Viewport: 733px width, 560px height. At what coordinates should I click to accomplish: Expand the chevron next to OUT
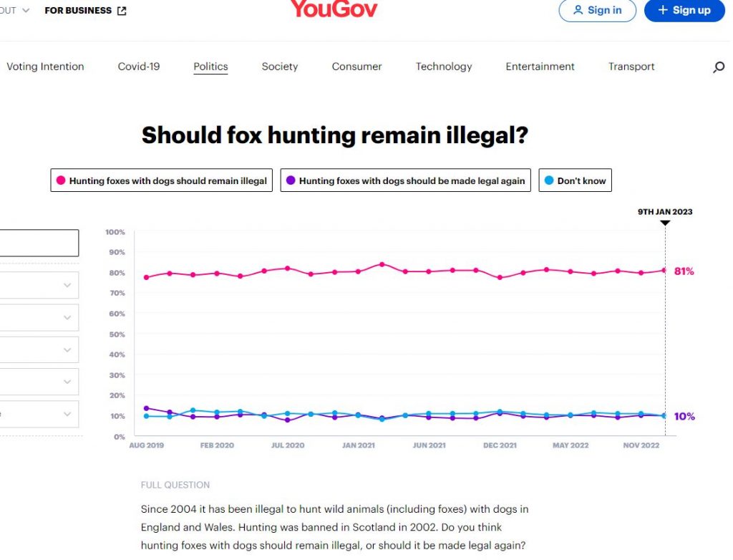(x=26, y=9)
